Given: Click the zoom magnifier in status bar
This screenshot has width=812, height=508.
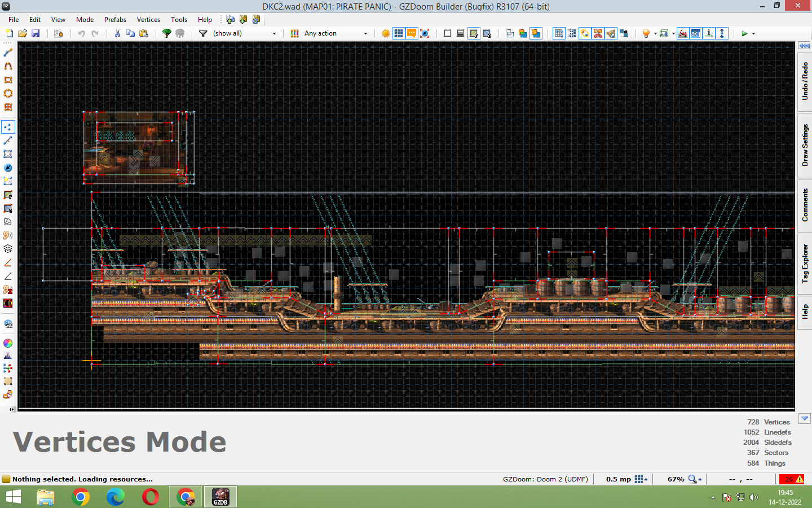Looking at the screenshot, I should pos(692,479).
